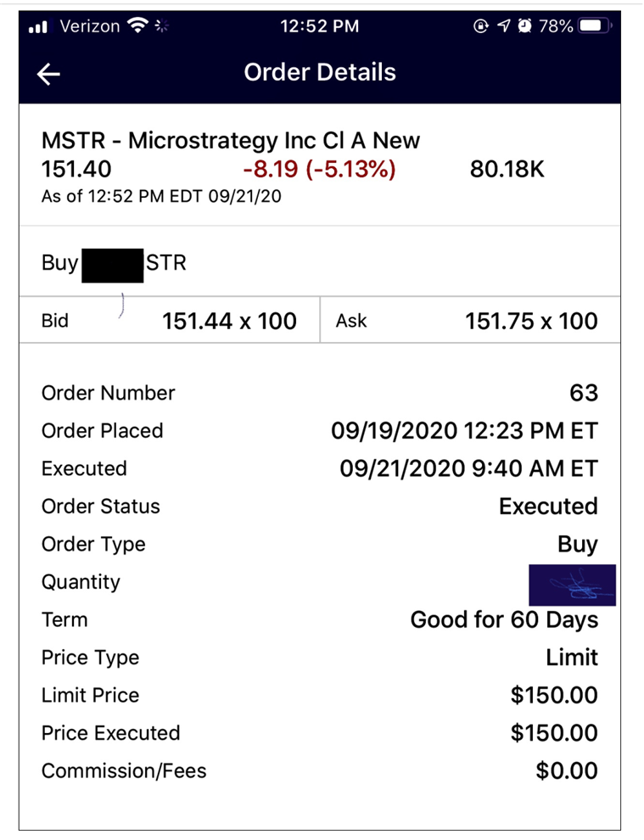Tap the 12:52 PM status bar clock

click(320, 26)
